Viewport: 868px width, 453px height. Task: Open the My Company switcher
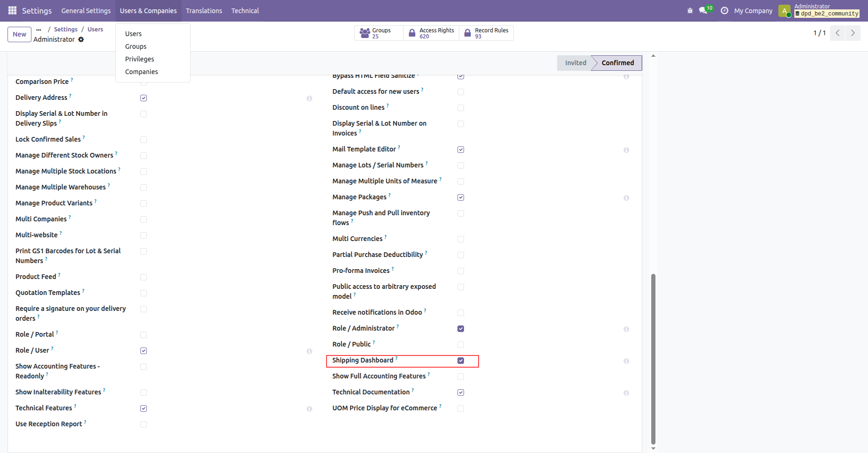753,10
